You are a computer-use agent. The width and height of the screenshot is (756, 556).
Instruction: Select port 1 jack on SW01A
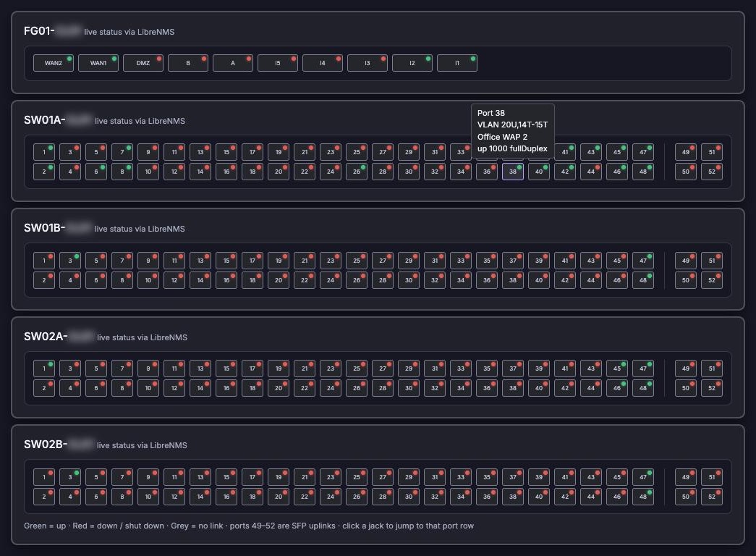[44, 151]
